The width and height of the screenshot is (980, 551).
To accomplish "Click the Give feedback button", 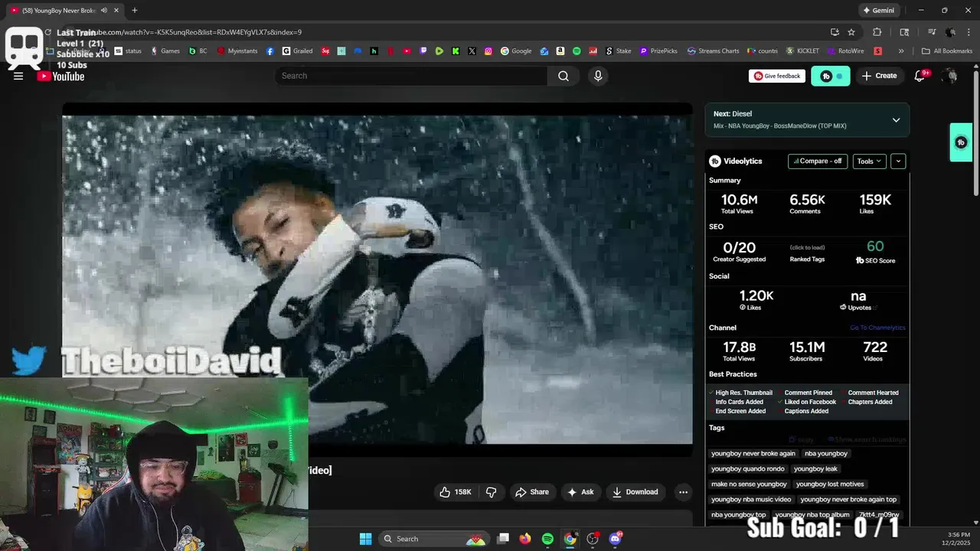I will tap(777, 76).
